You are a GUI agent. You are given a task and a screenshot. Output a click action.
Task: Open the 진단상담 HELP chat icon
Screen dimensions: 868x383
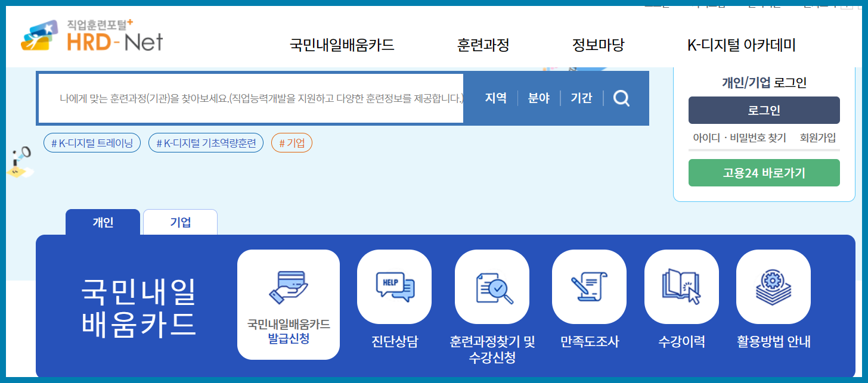pyautogui.click(x=394, y=287)
